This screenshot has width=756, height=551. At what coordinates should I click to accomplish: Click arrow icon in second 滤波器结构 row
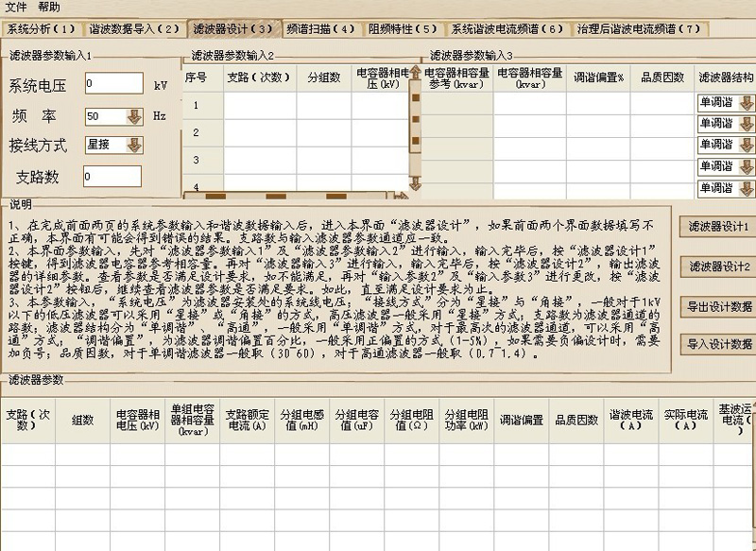coord(746,124)
